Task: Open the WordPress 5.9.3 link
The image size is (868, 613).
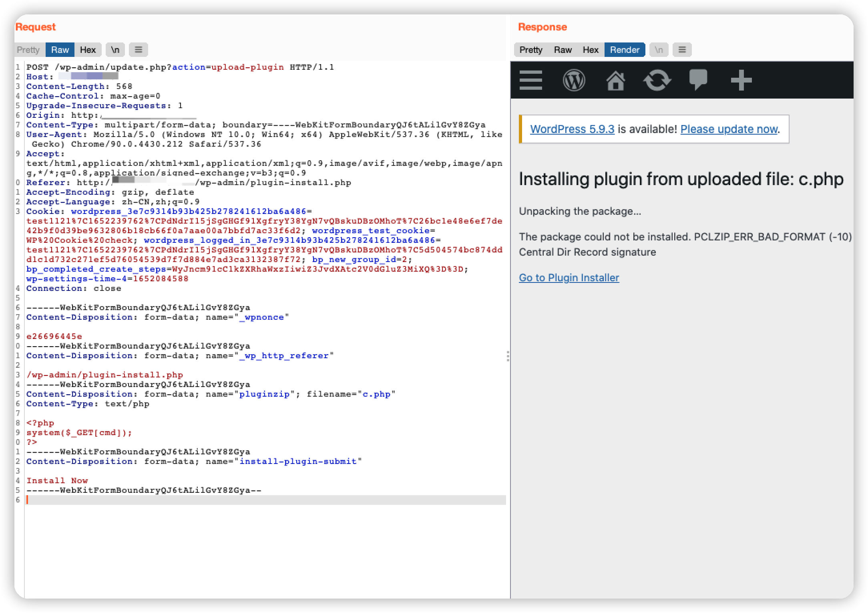Action: pyautogui.click(x=572, y=129)
